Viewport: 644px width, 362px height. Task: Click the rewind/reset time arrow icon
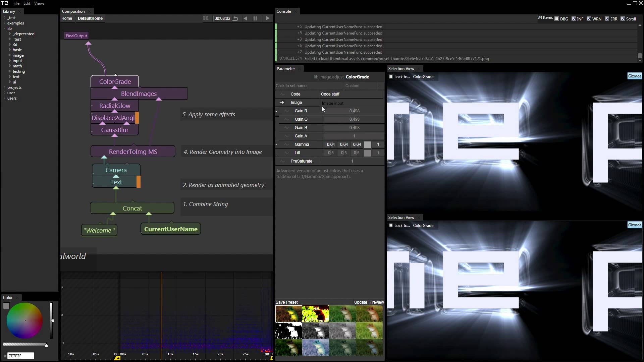(x=235, y=18)
